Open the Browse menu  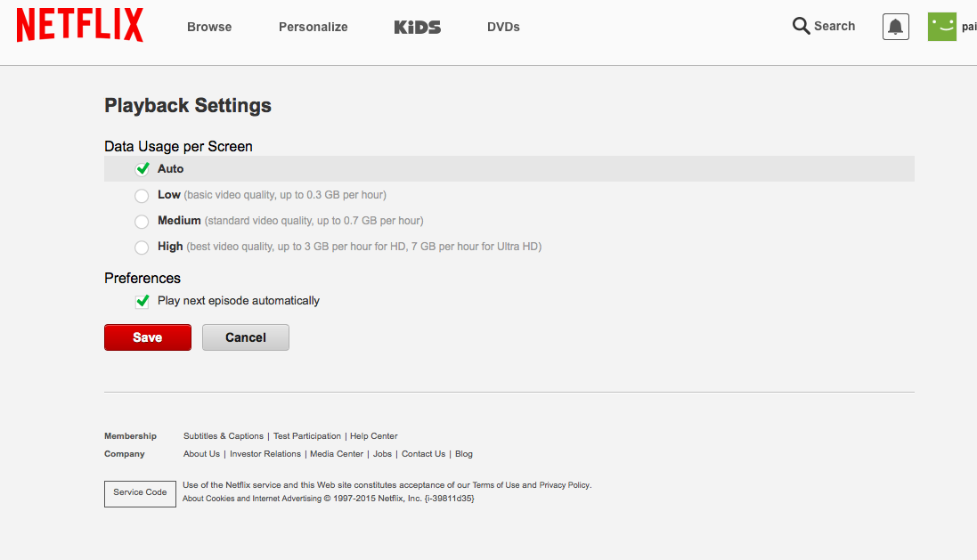click(209, 27)
